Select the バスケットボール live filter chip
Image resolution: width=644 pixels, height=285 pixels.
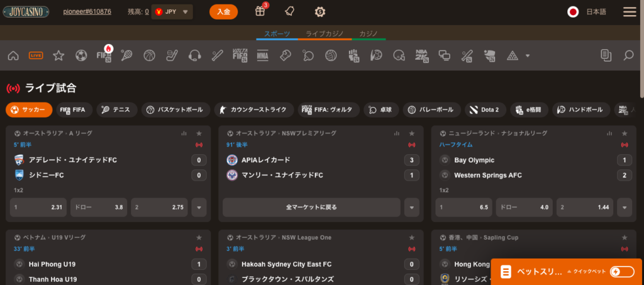coord(176,109)
